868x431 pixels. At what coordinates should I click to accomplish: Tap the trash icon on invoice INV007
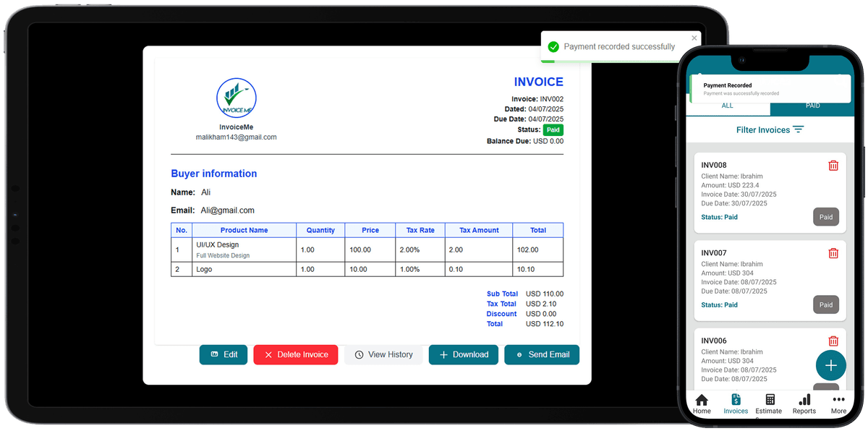tap(833, 253)
